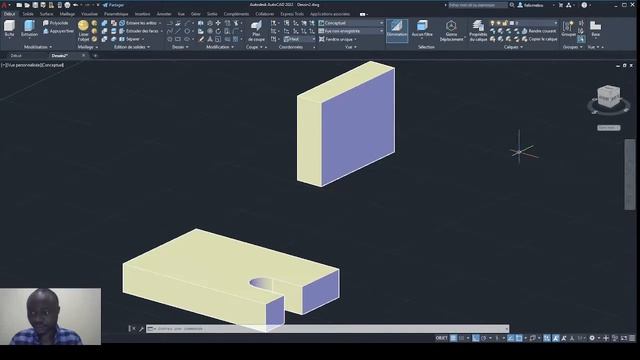Toggle grid display in status bar
Screen dimensions: 640x360
point(453,338)
